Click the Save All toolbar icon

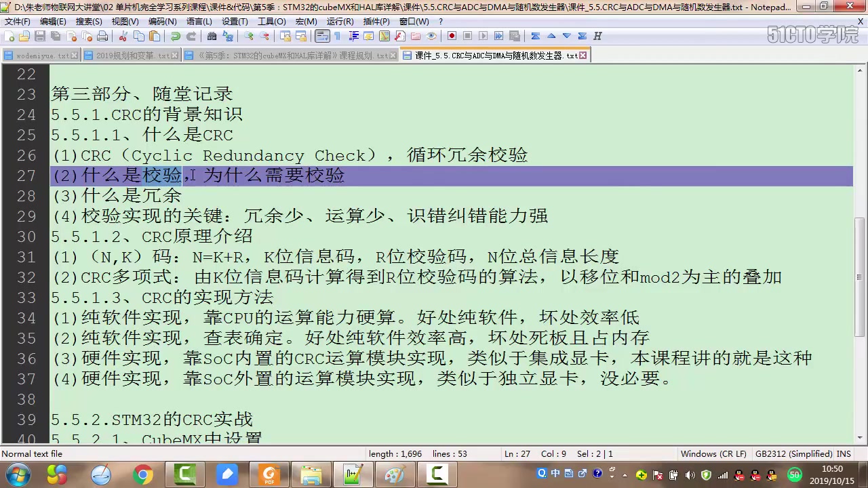point(55,36)
